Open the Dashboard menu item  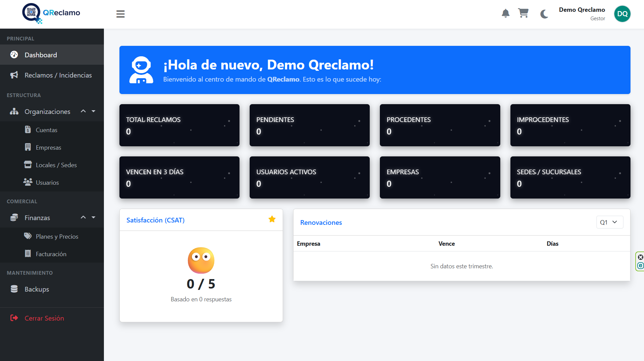click(x=40, y=55)
